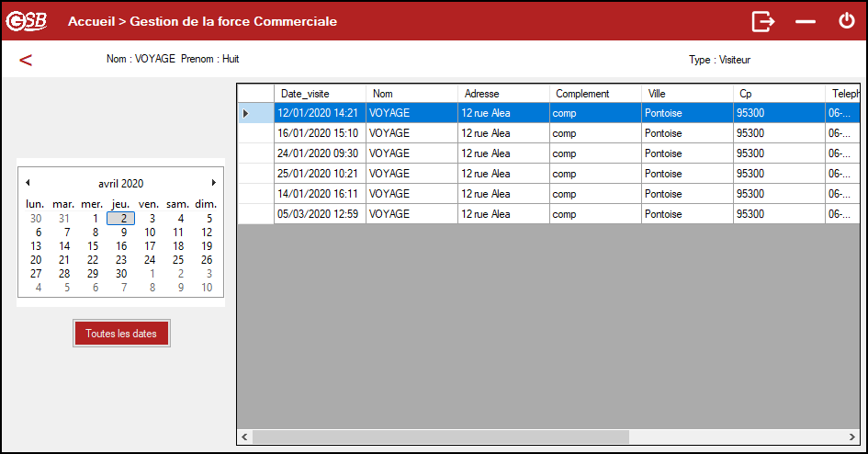Click the Prenom : Huit label
This screenshot has height=454, width=868.
(x=209, y=59)
